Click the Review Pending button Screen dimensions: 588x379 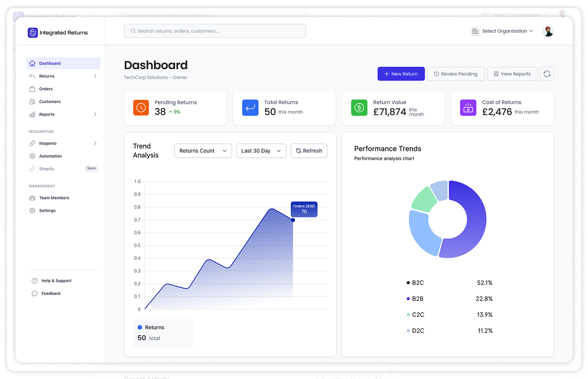click(x=455, y=74)
